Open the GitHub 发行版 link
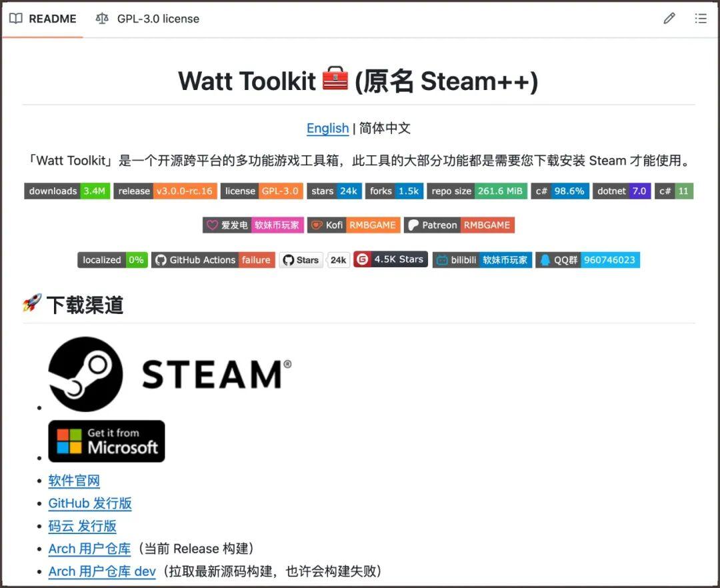The image size is (720, 588). tap(90, 503)
